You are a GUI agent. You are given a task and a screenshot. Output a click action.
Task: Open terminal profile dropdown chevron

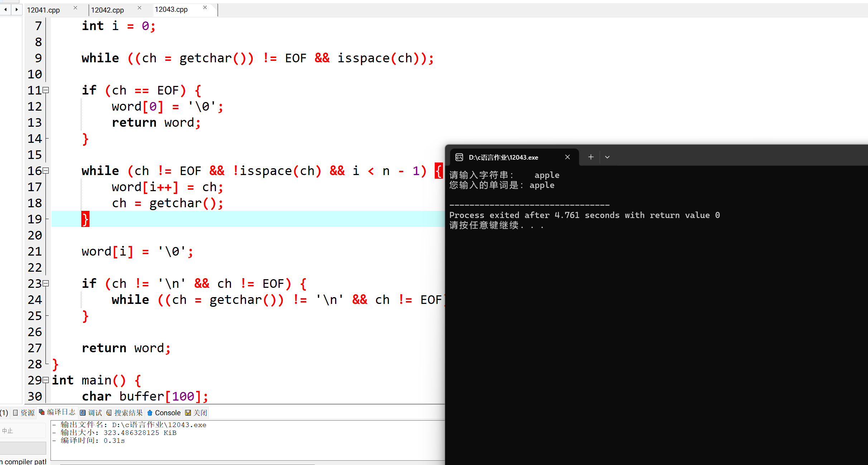pyautogui.click(x=607, y=157)
